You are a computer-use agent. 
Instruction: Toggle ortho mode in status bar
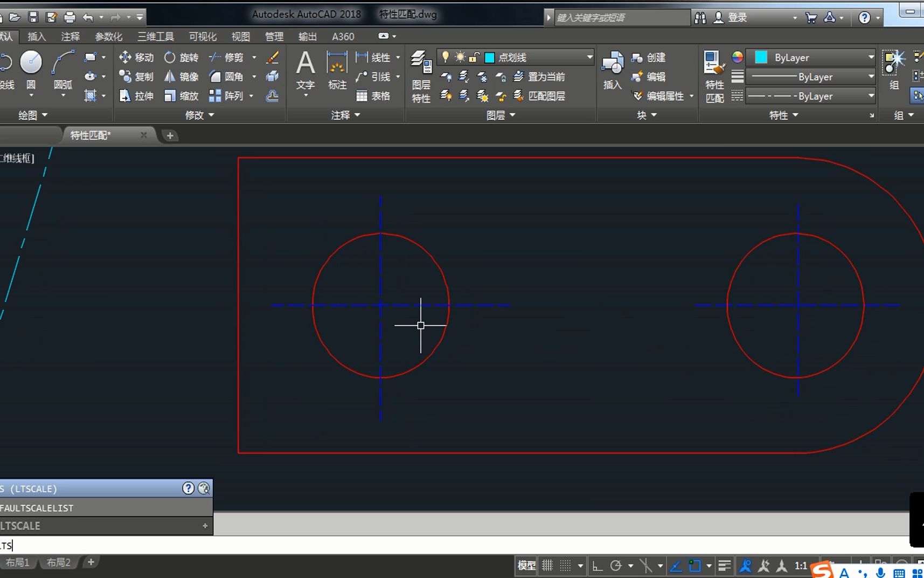pos(598,566)
